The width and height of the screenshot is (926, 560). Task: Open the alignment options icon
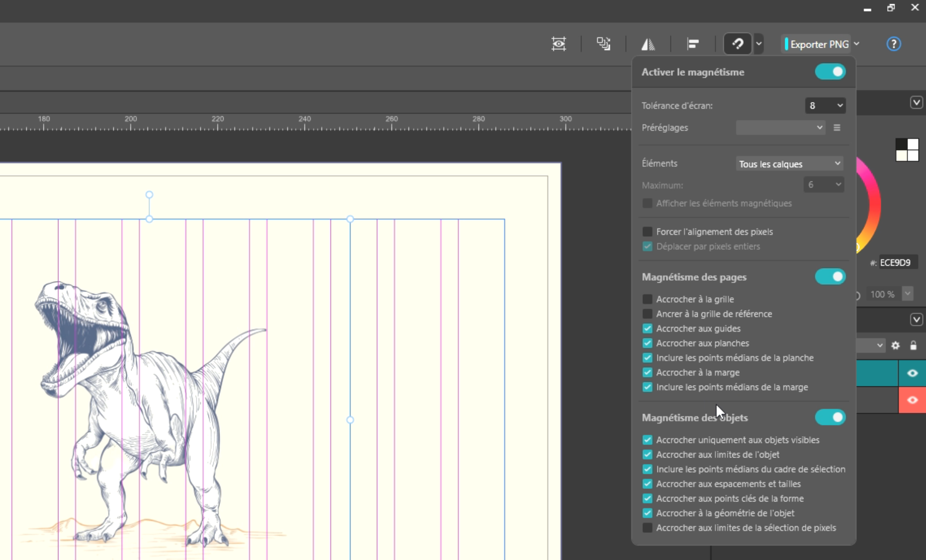pos(693,44)
